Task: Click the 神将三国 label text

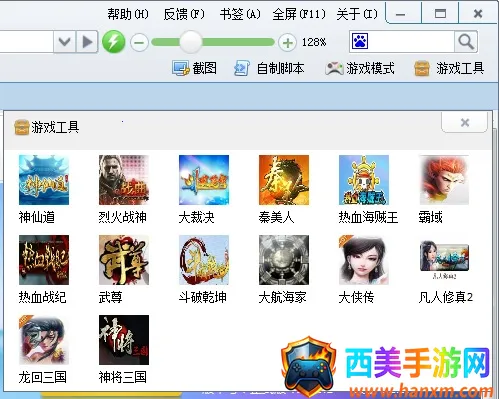Action: 123,377
